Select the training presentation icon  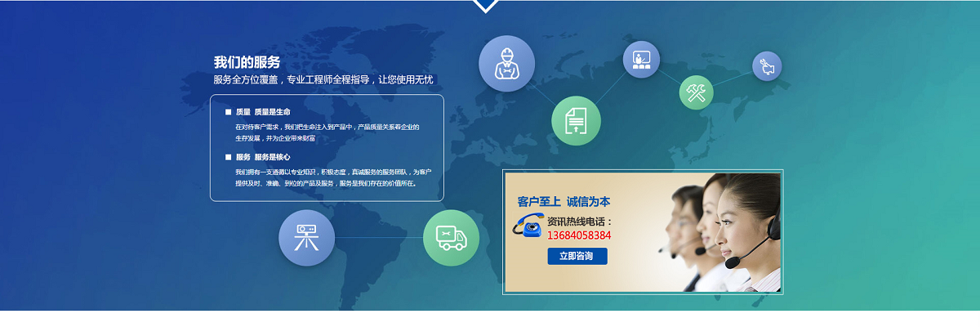click(641, 60)
